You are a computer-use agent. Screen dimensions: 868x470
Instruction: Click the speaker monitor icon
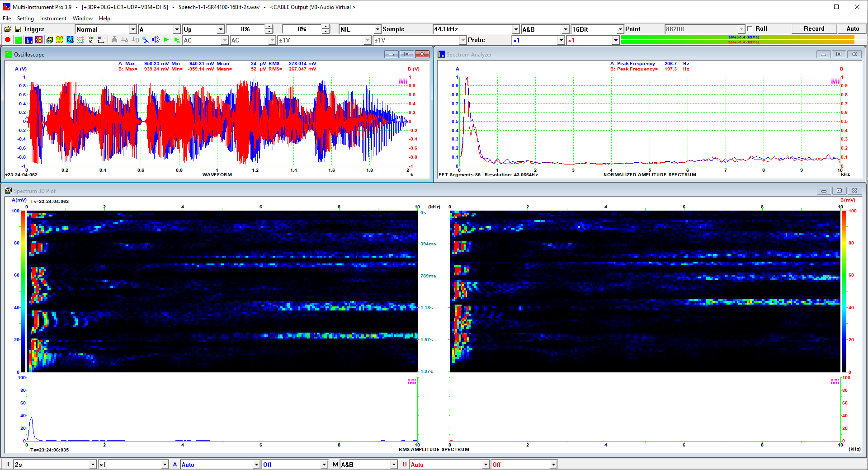(x=156, y=40)
